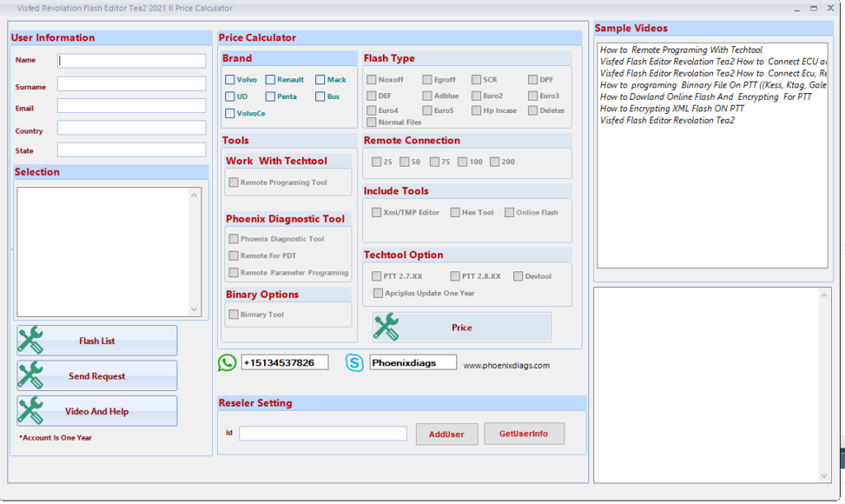This screenshot has width=845, height=504.
Task: Check the SCR flash type
Action: 476,80
